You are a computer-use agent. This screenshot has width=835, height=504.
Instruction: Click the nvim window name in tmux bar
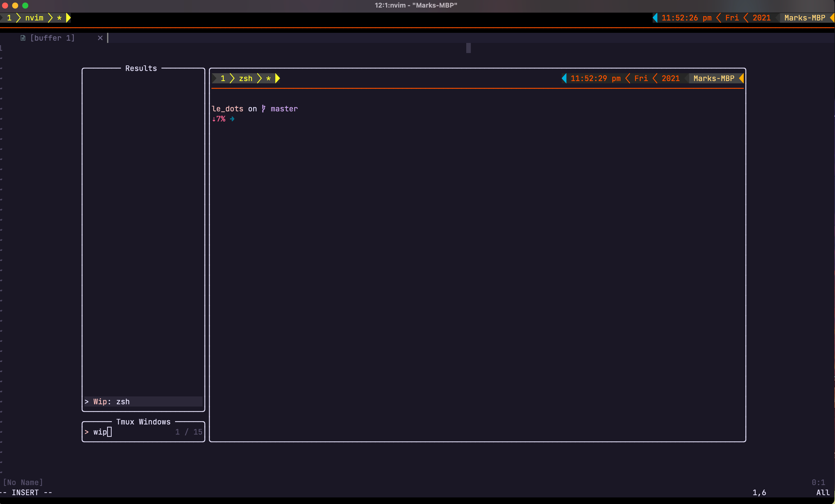tap(34, 18)
